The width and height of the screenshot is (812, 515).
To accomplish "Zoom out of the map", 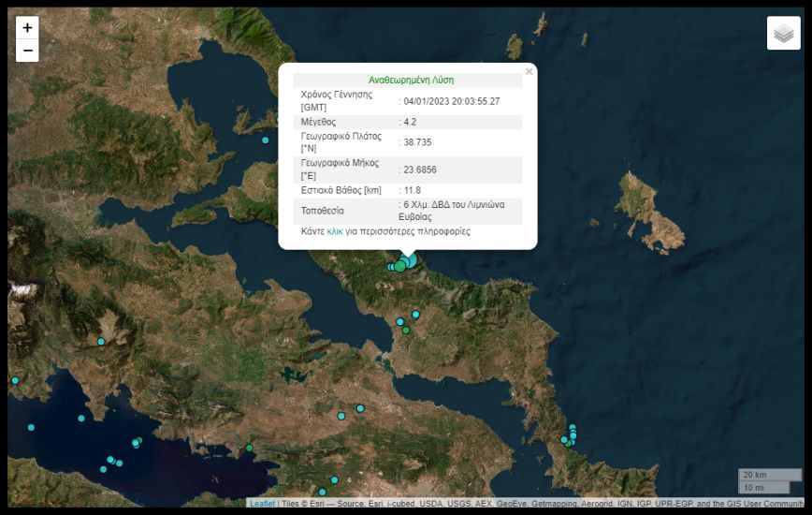I will click(x=27, y=51).
